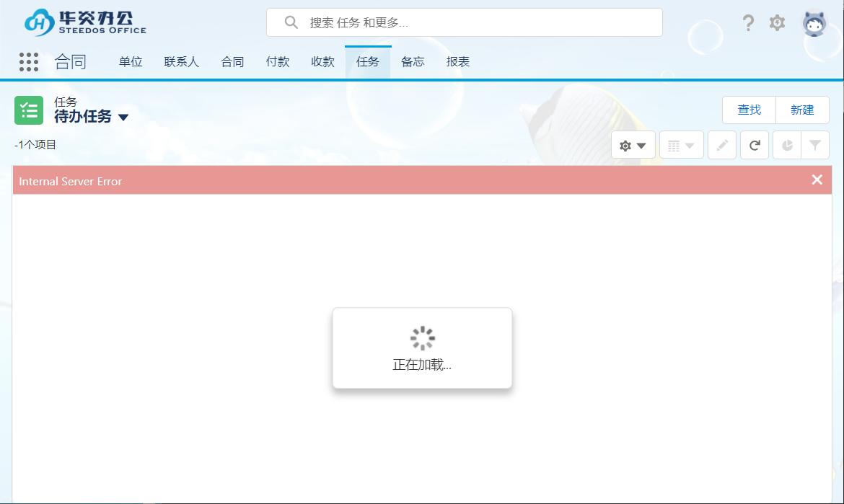844x504 pixels.
Task: Switch to the 报表 tab
Action: click(458, 62)
